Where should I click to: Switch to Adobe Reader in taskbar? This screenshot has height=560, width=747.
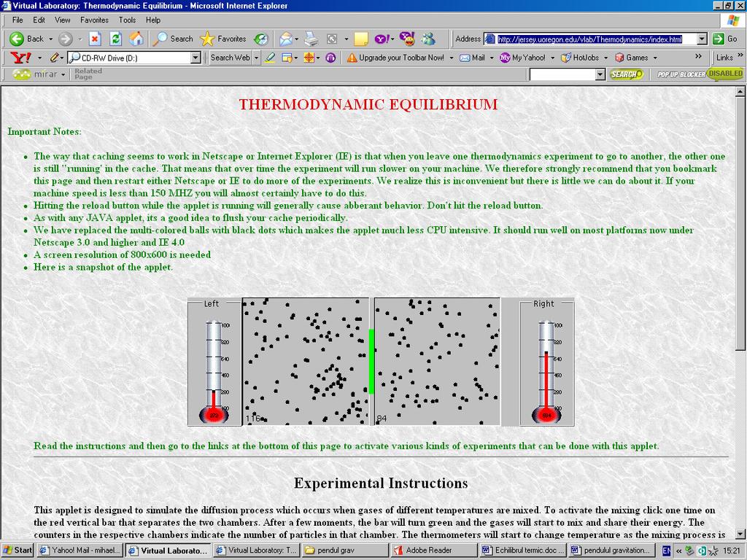click(434, 550)
